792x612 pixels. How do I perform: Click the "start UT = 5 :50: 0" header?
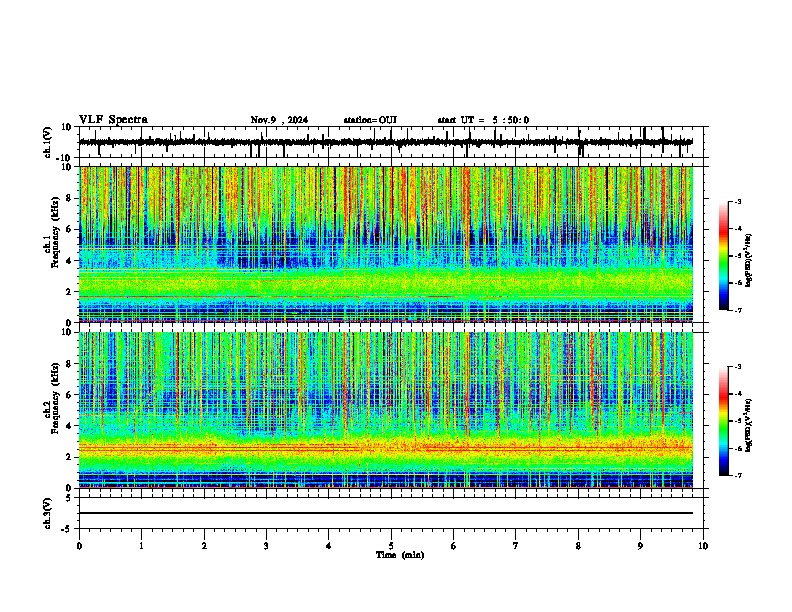[483, 120]
